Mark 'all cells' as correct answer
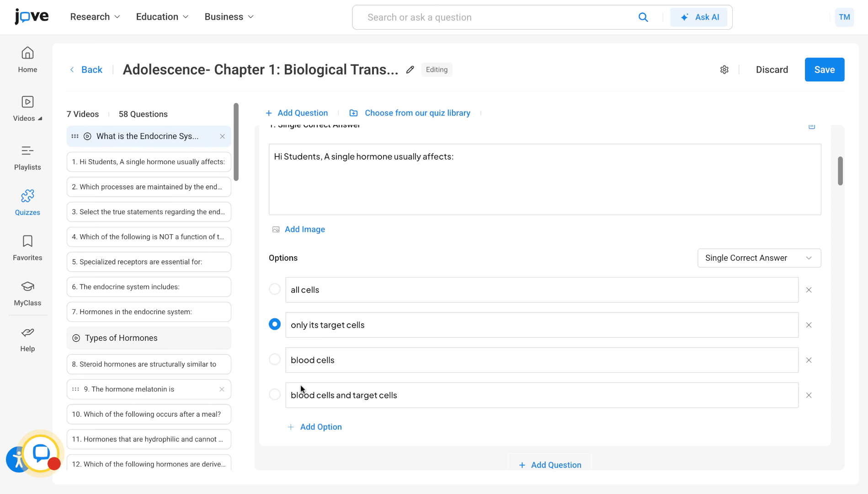Viewport: 868px width, 494px height. (x=275, y=289)
